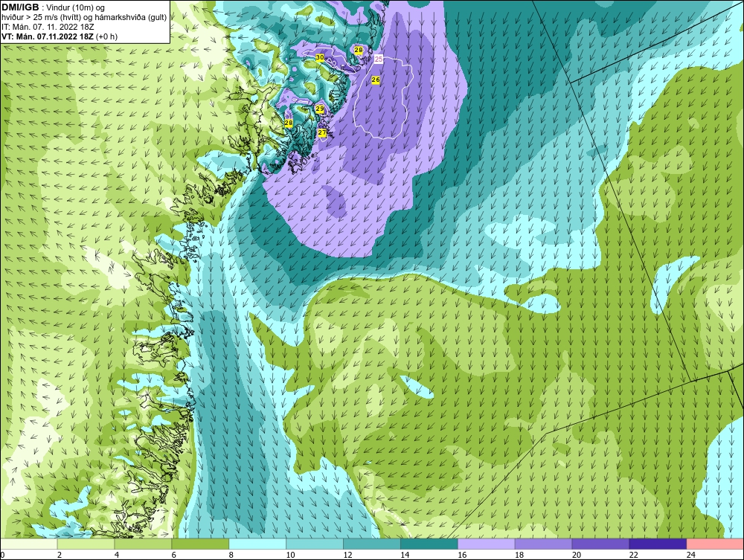Click the 'Vindur (10m) og' header text

click(77, 8)
